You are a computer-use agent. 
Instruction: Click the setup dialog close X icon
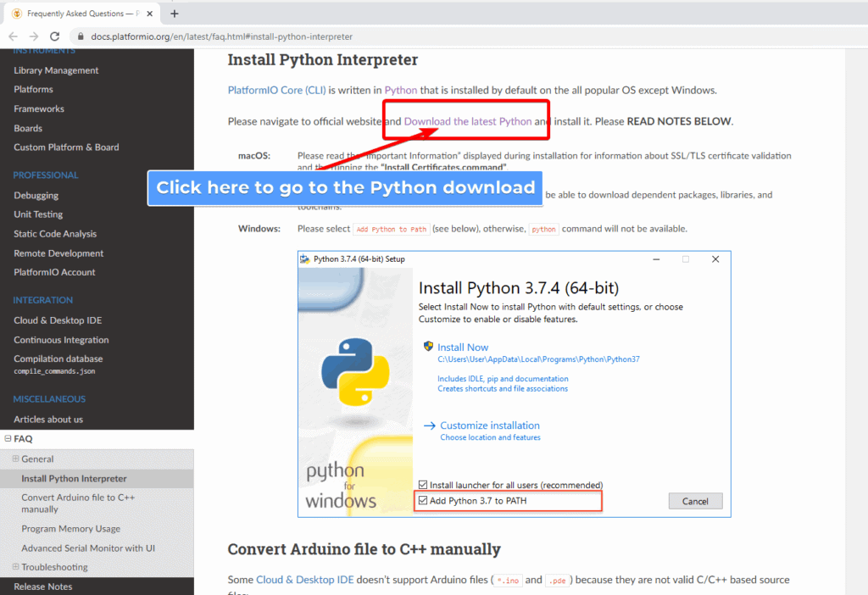715,259
